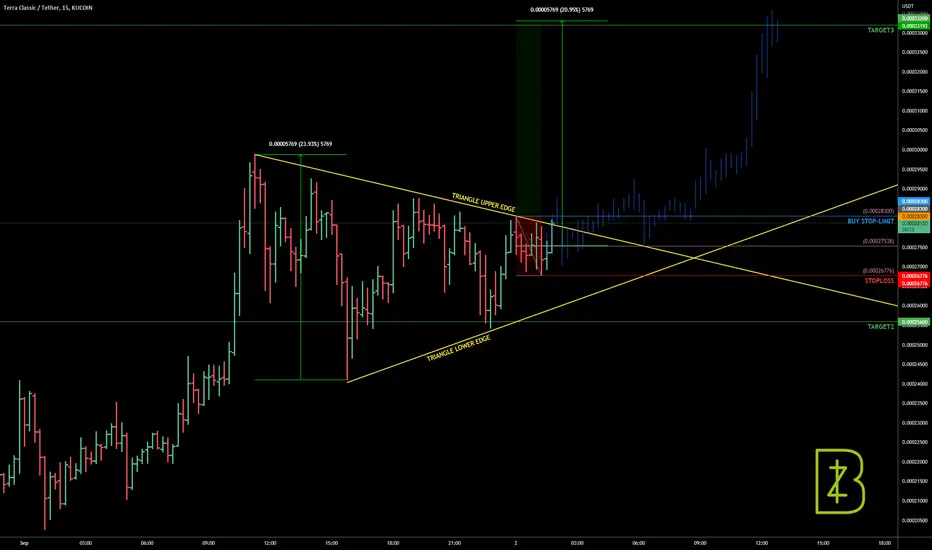This screenshot has height=550, width=932.
Task: Select the green 0.00025600 price tag
Action: click(914, 322)
